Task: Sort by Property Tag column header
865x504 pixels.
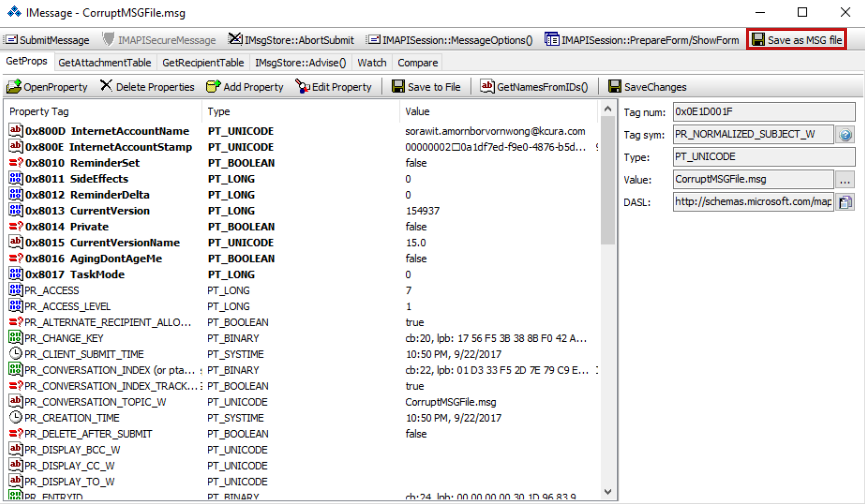Action: point(103,111)
